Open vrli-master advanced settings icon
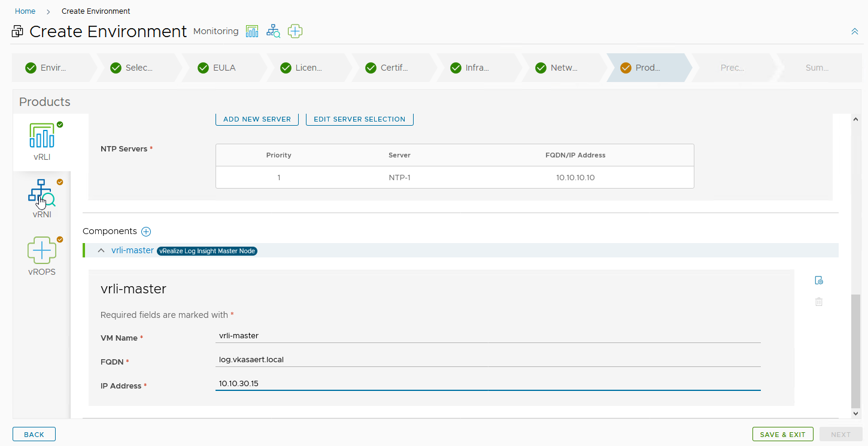 point(819,280)
